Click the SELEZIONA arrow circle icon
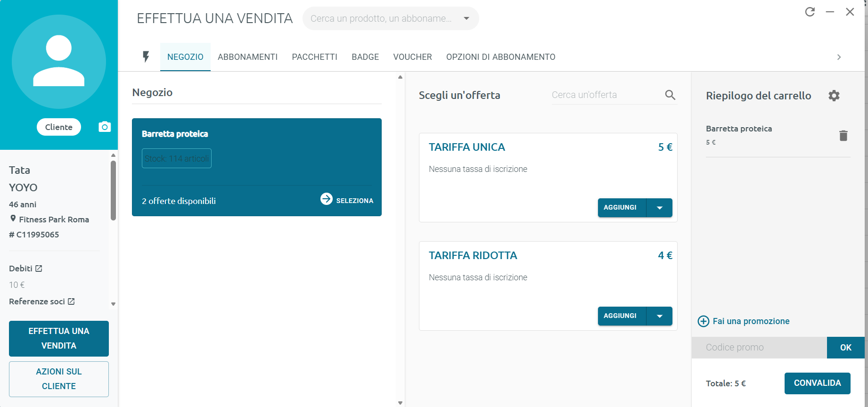 [327, 199]
